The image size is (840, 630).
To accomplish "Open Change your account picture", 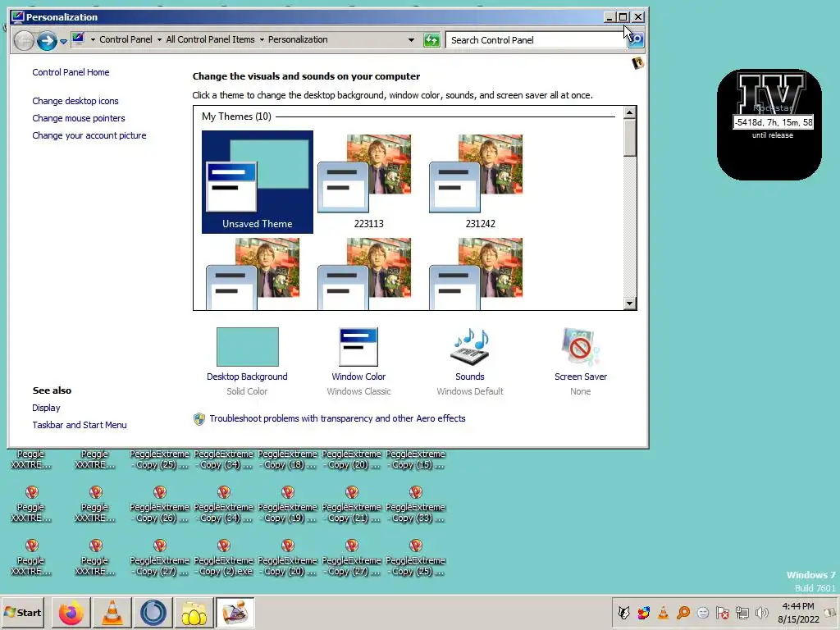I will 89,135.
